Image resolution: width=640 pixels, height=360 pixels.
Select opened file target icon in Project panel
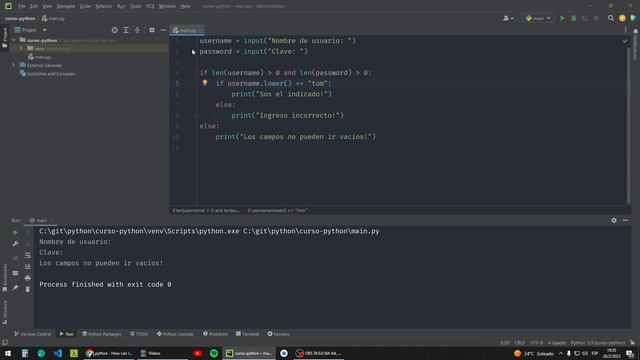point(115,30)
